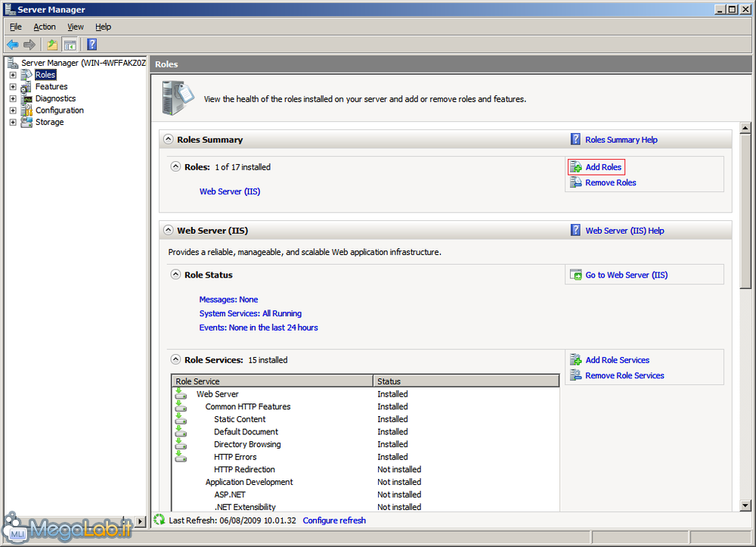Click the Remove Roles link
This screenshot has width=756, height=547.
[x=610, y=182]
